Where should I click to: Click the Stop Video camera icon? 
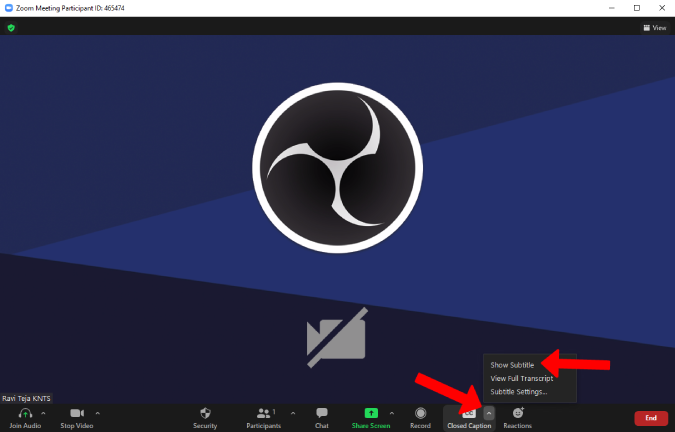[77, 413]
